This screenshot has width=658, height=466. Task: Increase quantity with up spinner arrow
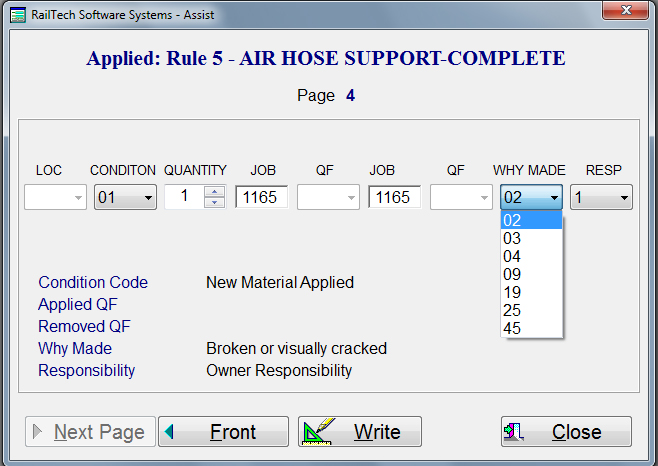point(214,192)
